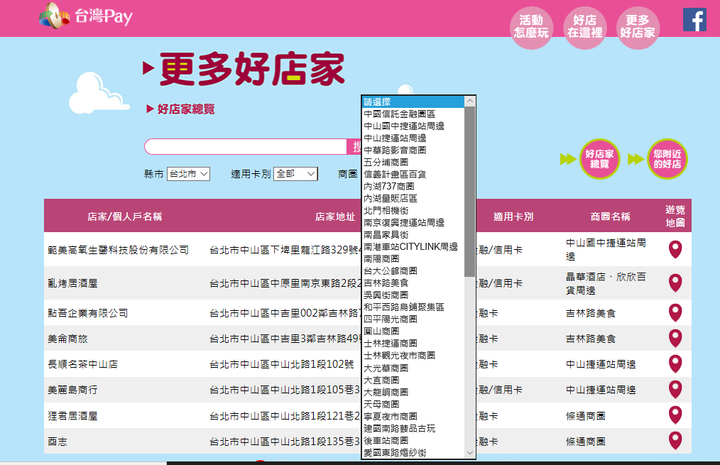Viewport: 720px width, 465px height.
Task: Select 大光華商圈 list entry
Action: tap(413, 368)
